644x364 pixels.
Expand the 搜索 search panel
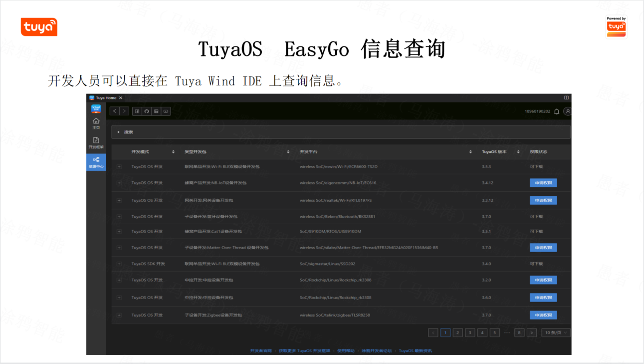[x=341, y=132]
